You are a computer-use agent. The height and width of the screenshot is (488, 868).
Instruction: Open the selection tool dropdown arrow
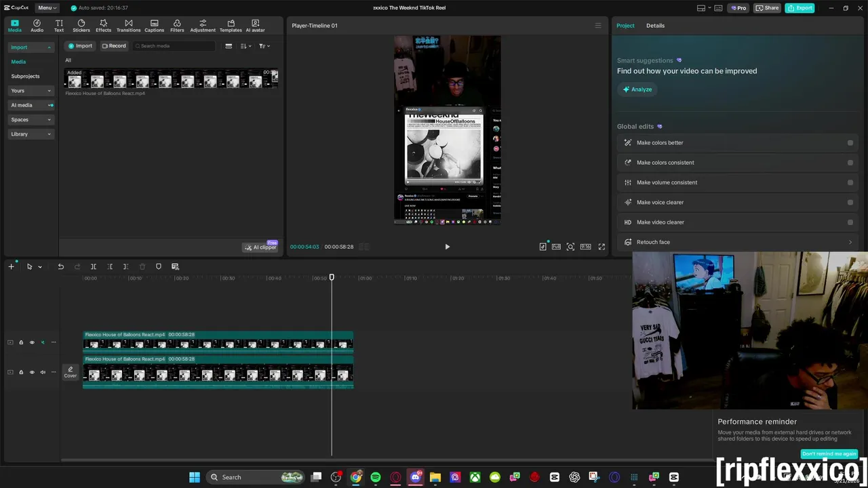tap(40, 267)
